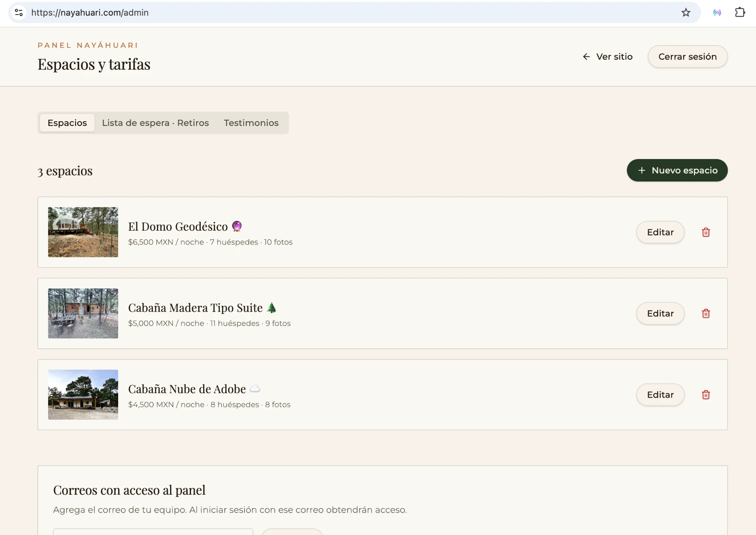This screenshot has width=756, height=535.
Task: Go back via Ver sitio link
Action: 608,57
